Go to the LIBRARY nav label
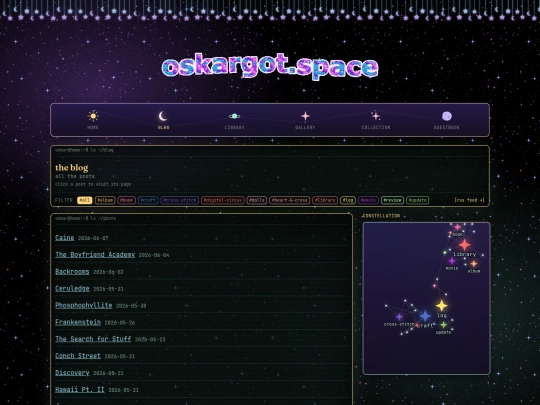Viewport: 540px width, 405px height. (235, 127)
